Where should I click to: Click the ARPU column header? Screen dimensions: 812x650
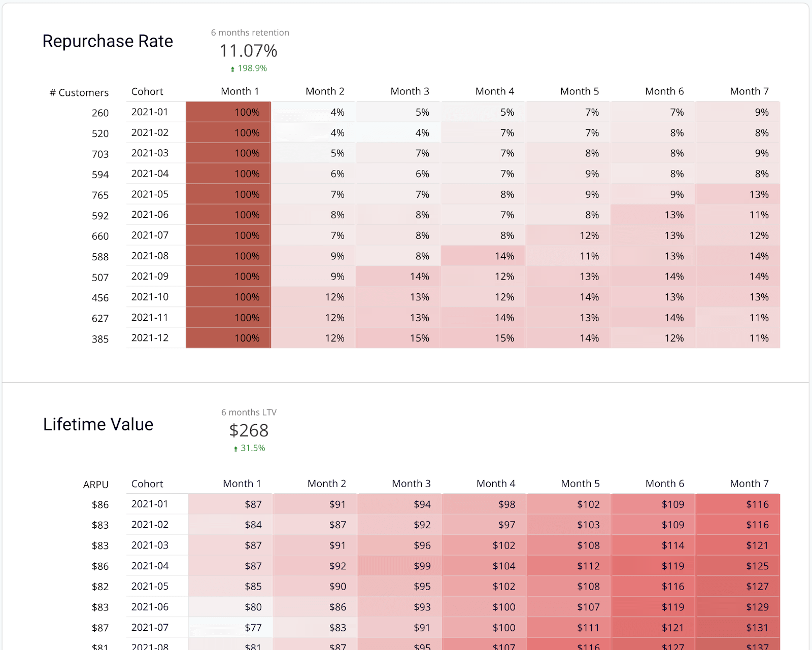pos(96,485)
